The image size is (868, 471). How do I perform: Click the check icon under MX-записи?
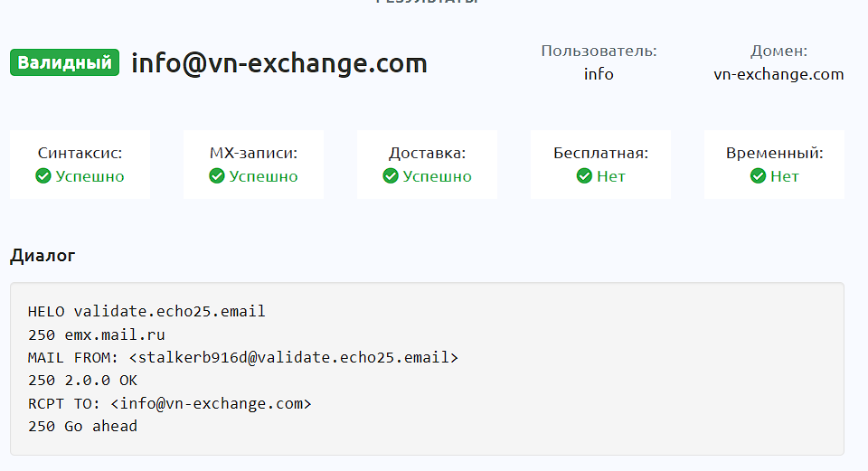[216, 176]
